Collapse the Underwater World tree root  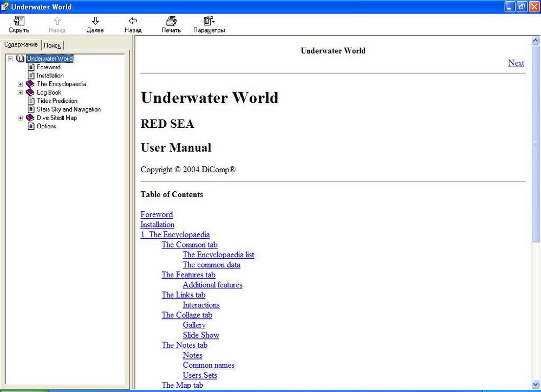pos(10,58)
